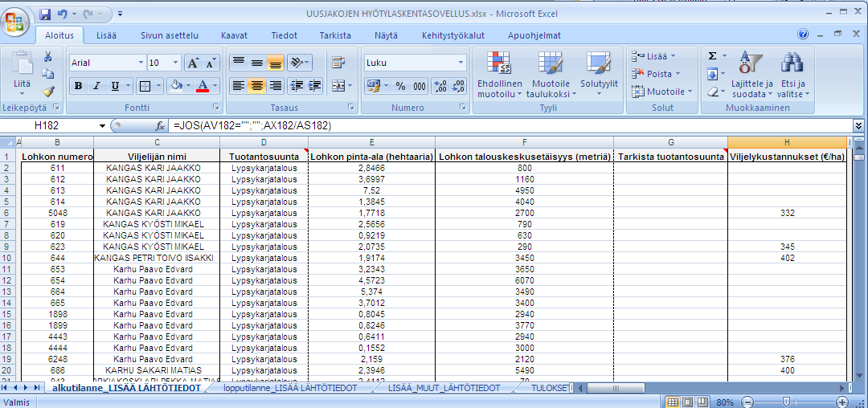Image resolution: width=868 pixels, height=408 pixels.
Task: Decrease decimal places
Action: click(x=459, y=86)
